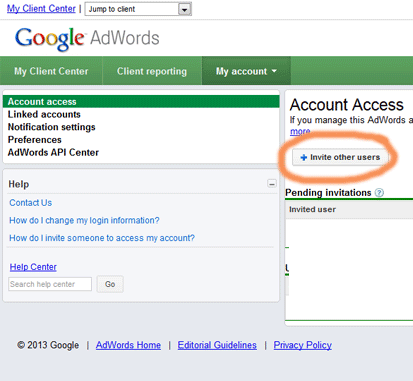Select Account access in sidebar
Image resolution: width=413 pixels, height=381 pixels.
[x=141, y=101]
